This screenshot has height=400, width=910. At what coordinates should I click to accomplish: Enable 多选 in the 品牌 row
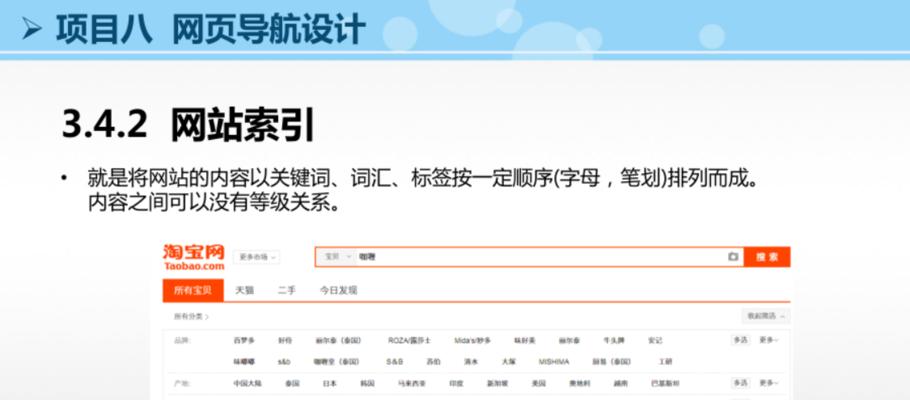click(x=740, y=340)
